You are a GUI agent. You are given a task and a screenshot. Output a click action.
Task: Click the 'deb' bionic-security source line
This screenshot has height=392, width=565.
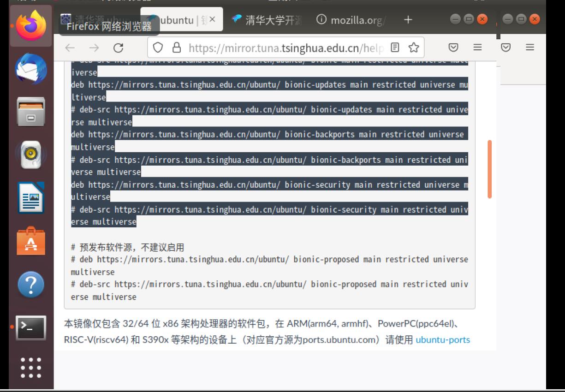pos(269,190)
